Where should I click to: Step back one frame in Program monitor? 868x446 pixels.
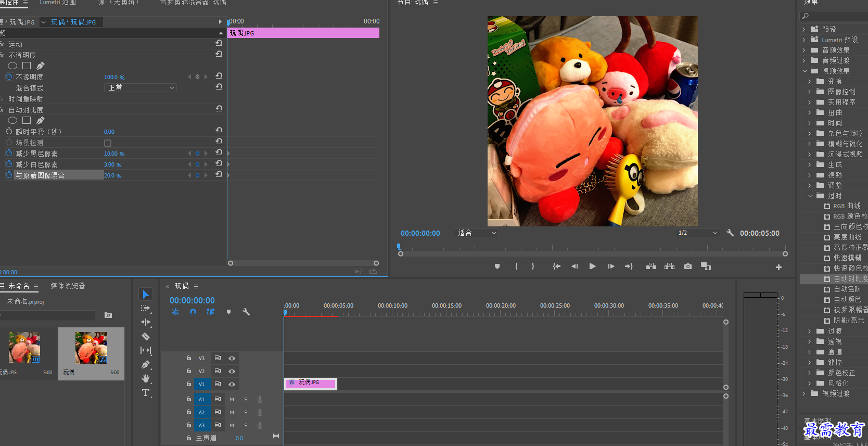point(575,266)
